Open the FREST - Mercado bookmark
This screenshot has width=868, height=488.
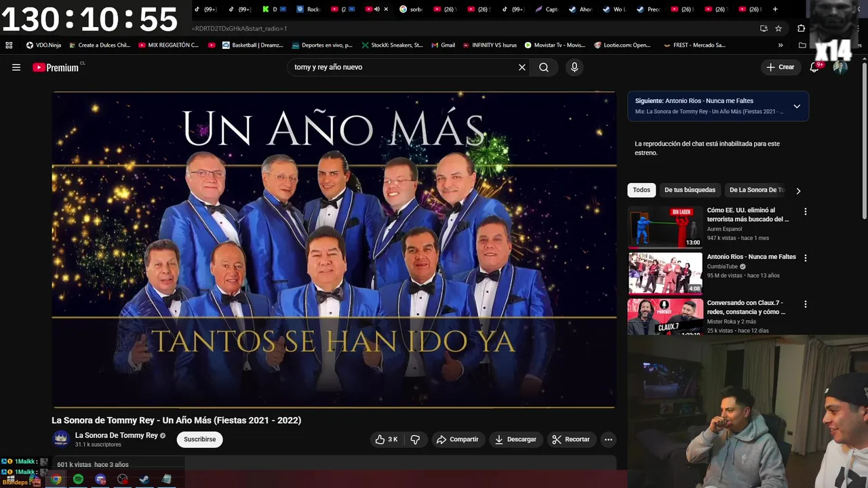[694, 45]
